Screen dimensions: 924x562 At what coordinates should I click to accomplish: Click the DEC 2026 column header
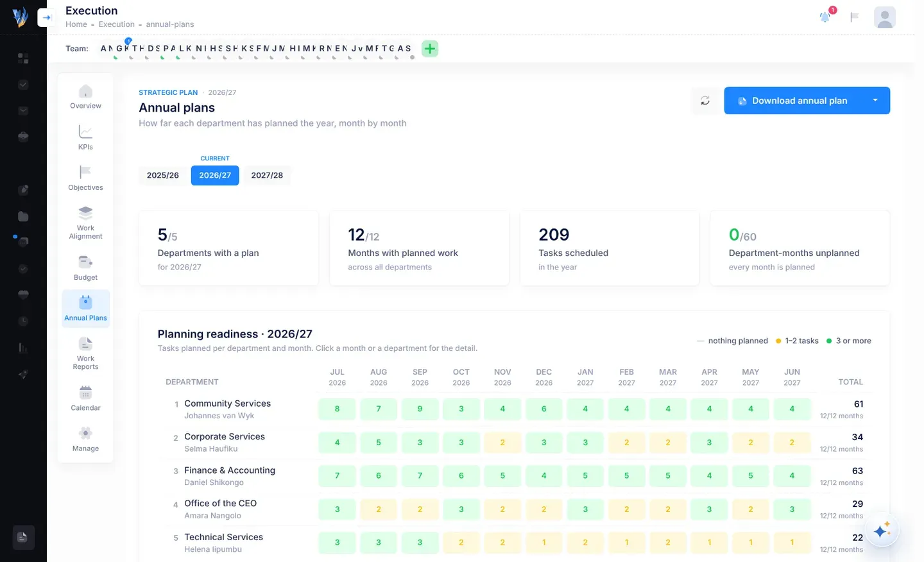click(x=544, y=377)
